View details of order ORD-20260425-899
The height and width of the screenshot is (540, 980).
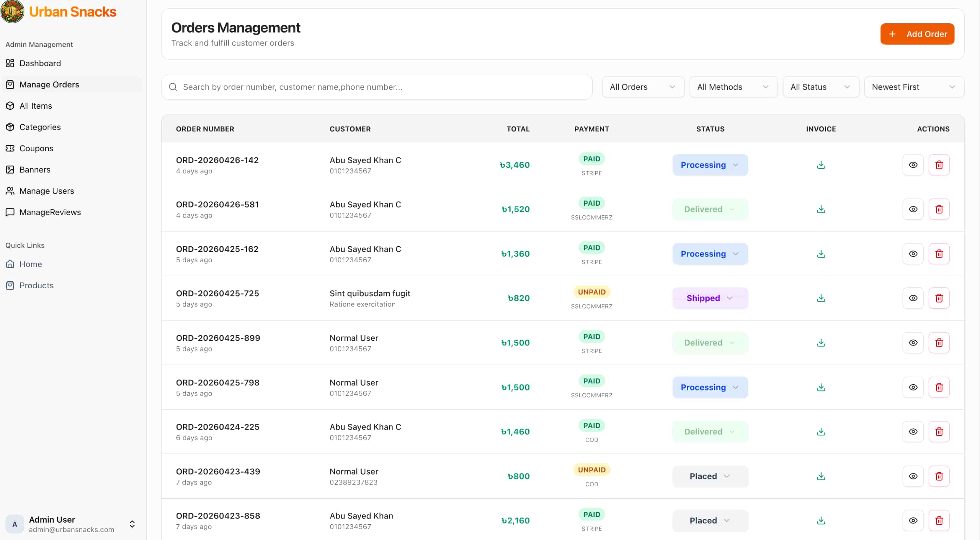[x=913, y=343]
